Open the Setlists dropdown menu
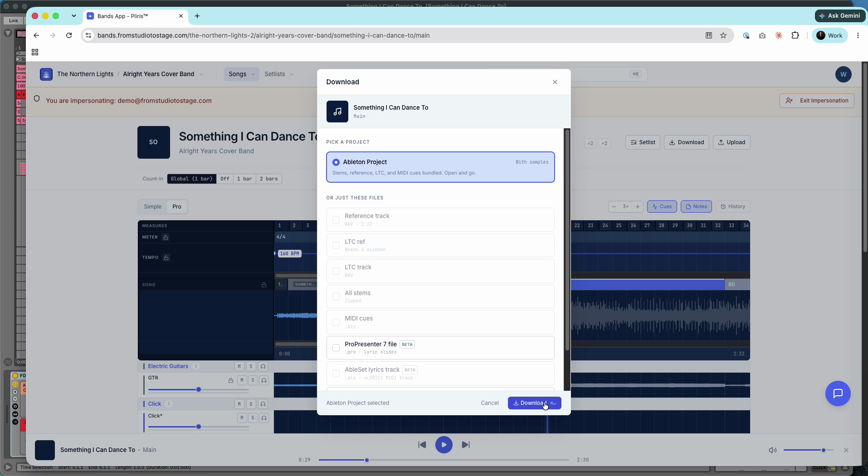The image size is (868, 476). click(x=279, y=74)
